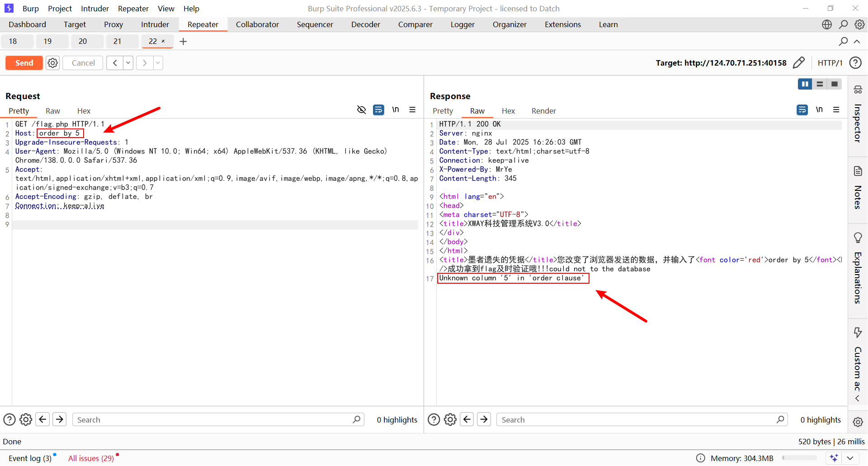The width and height of the screenshot is (868, 466).
Task: Open Request search settings gear
Action: (x=26, y=419)
